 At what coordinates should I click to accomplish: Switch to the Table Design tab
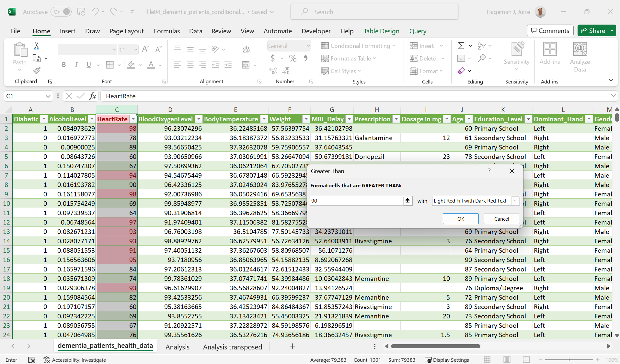(x=381, y=31)
